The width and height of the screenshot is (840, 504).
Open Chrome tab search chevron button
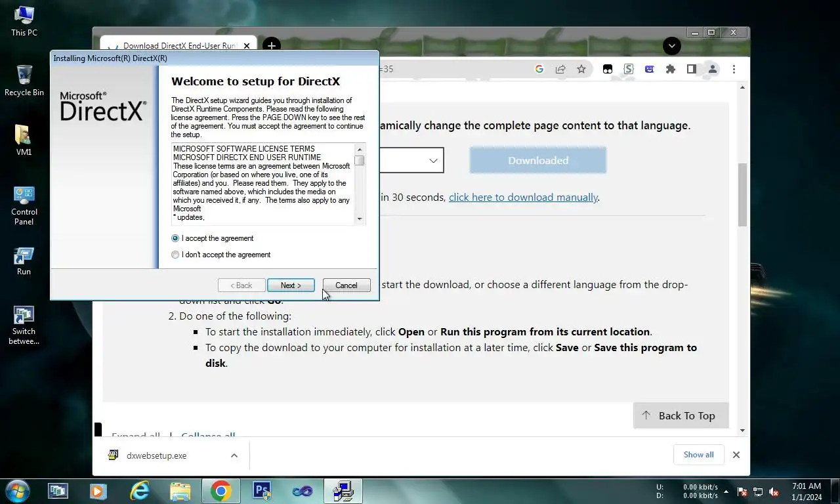coord(671,46)
